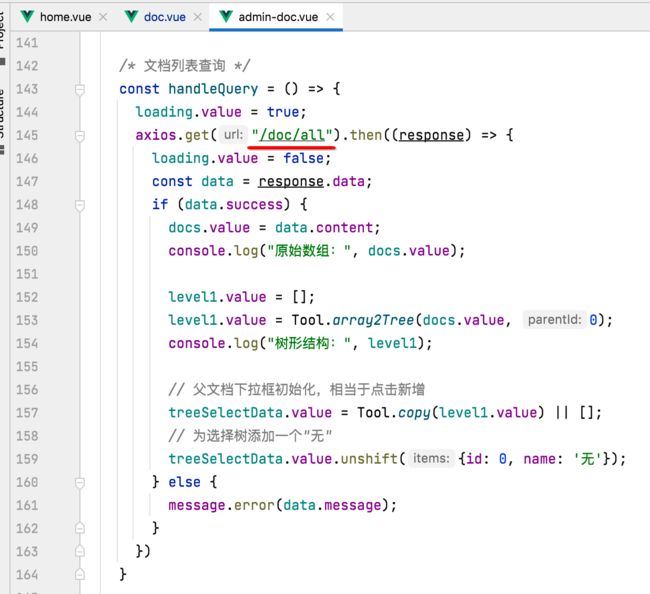Click fold end marker at line 164
This screenshot has height=594, width=650.
click(80, 575)
